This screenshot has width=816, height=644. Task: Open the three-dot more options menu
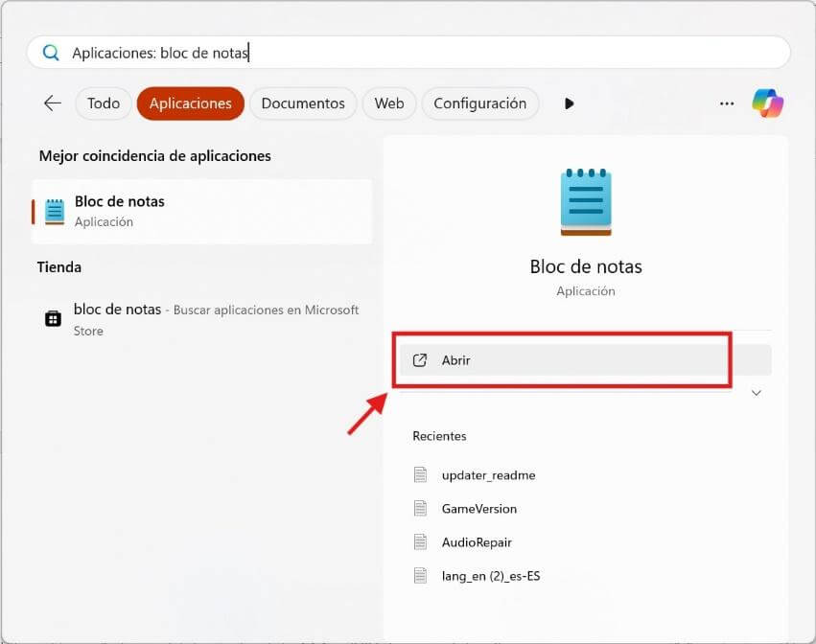pyautogui.click(x=727, y=103)
